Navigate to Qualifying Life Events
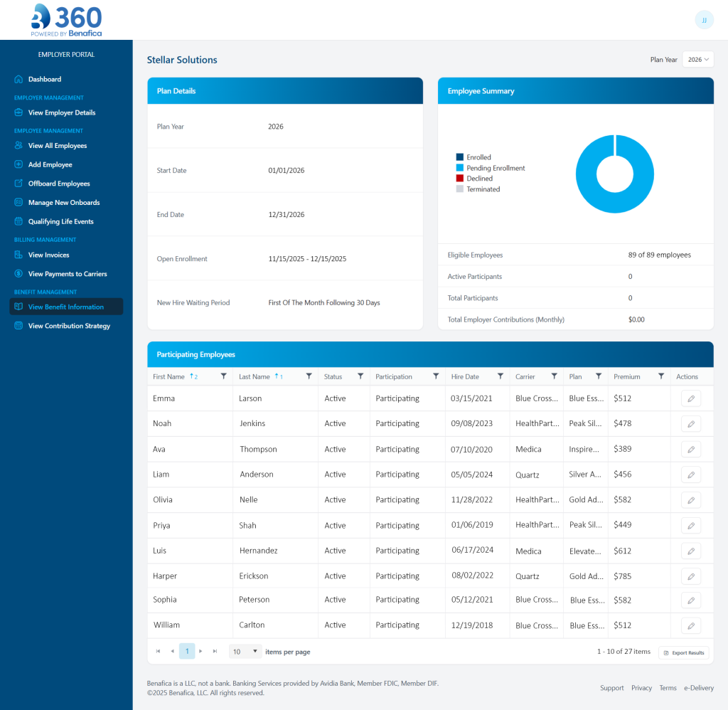The image size is (728, 710). pyautogui.click(x=60, y=221)
